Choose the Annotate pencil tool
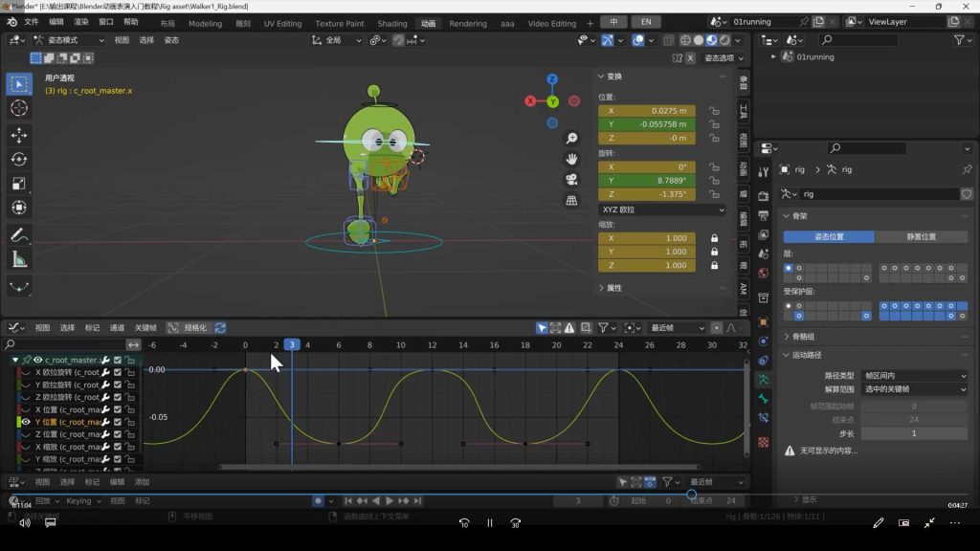Screen dimensions: 980x551 (19, 234)
